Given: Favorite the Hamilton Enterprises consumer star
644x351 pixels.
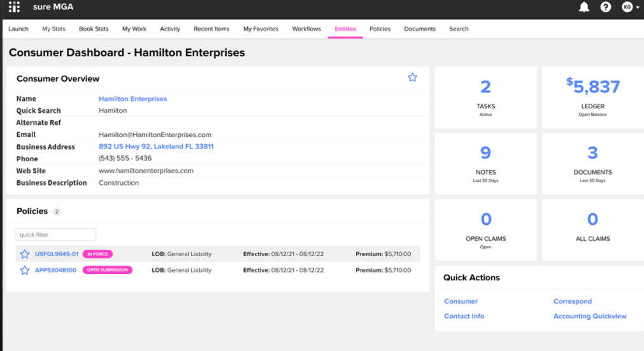Looking at the screenshot, I should pos(412,77).
